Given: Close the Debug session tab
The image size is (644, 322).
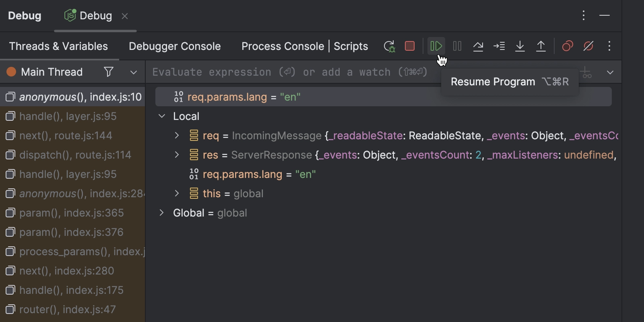Looking at the screenshot, I should click(125, 16).
